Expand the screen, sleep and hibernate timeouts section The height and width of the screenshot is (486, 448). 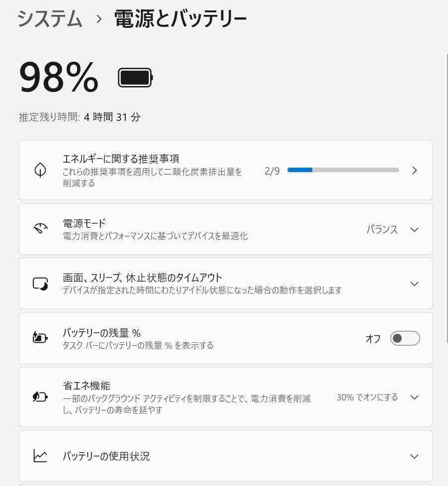[414, 283]
